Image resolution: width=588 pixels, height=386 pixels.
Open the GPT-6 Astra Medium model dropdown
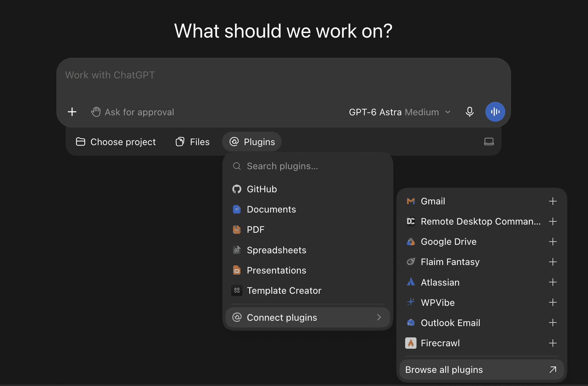(400, 112)
